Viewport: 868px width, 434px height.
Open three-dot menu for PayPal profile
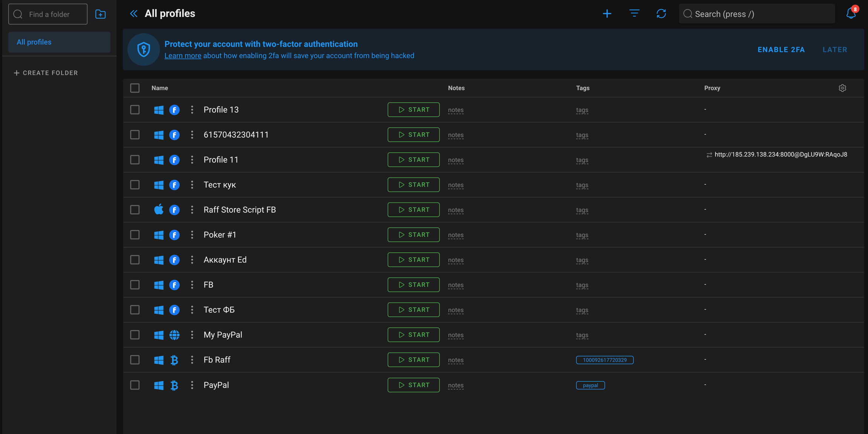192,385
